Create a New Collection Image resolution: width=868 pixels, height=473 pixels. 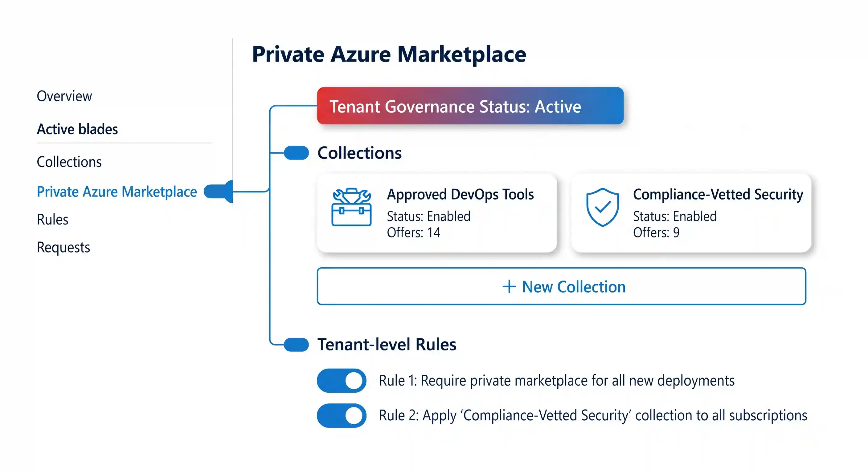561,286
